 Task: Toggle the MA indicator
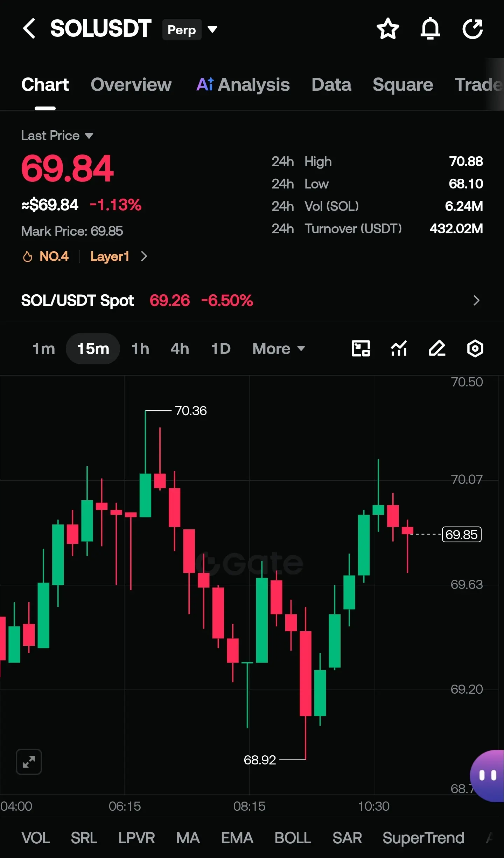pyautogui.click(x=188, y=838)
